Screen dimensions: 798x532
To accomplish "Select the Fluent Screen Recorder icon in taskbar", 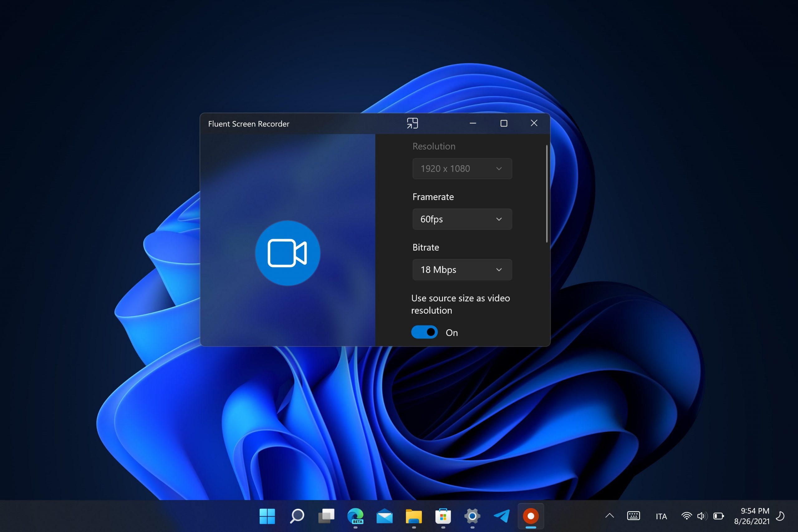I will [x=530, y=516].
